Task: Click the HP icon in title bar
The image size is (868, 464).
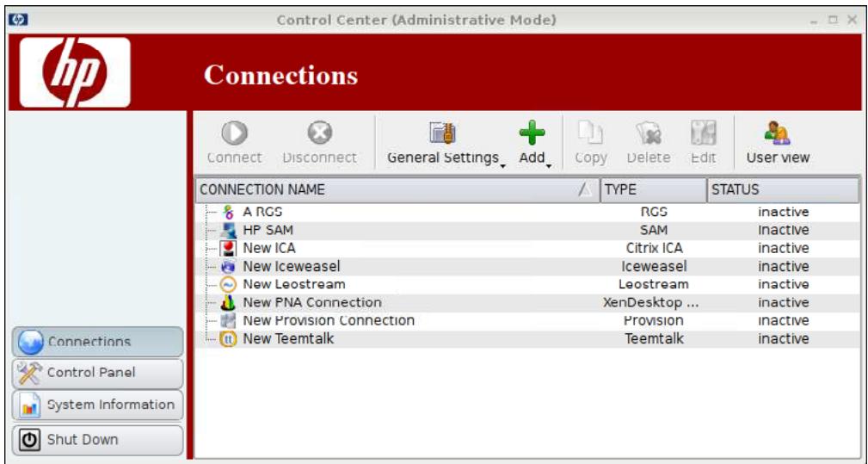Action: coord(18,20)
